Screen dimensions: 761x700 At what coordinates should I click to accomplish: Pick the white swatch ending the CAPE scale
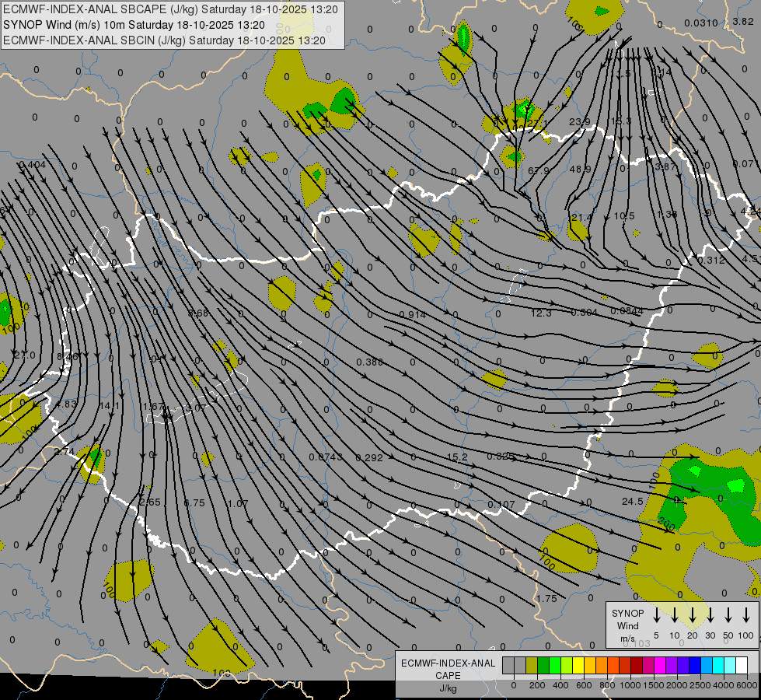pos(741,665)
